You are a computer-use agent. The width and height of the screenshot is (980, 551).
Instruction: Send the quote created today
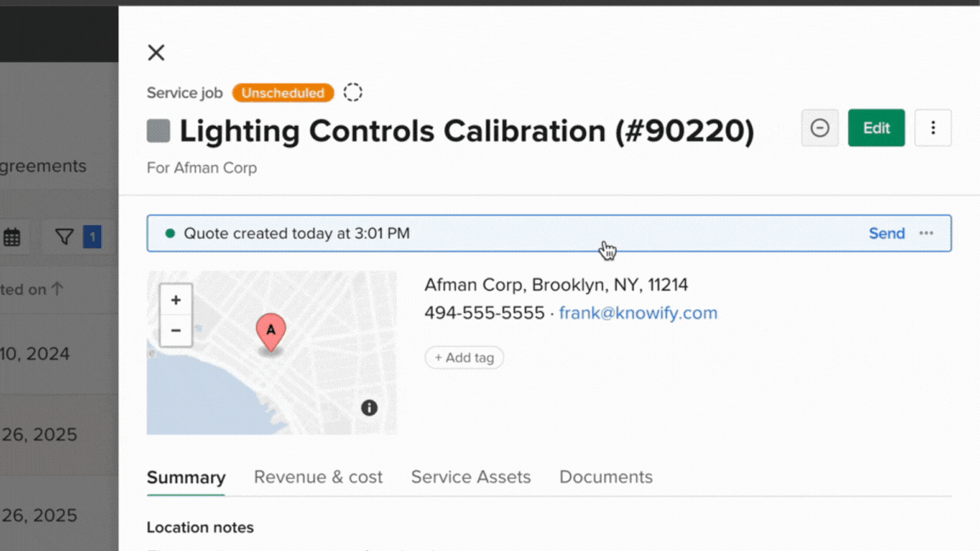point(886,234)
